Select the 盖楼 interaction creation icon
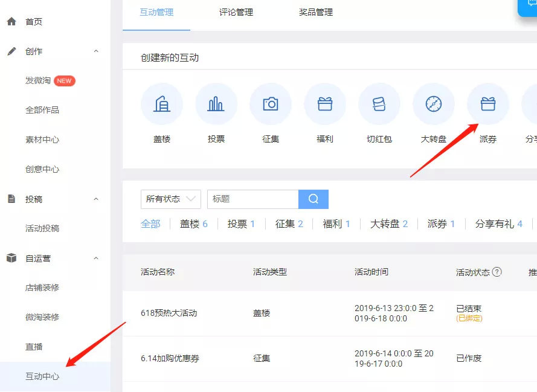This screenshot has width=537, height=392. [161, 103]
